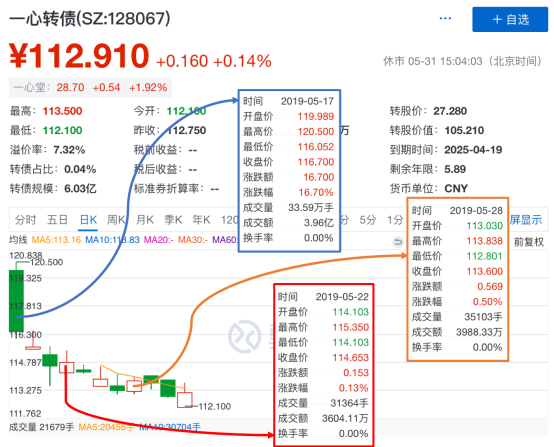
Task: Switch to the 分时 chart tab
Action: pos(25,220)
